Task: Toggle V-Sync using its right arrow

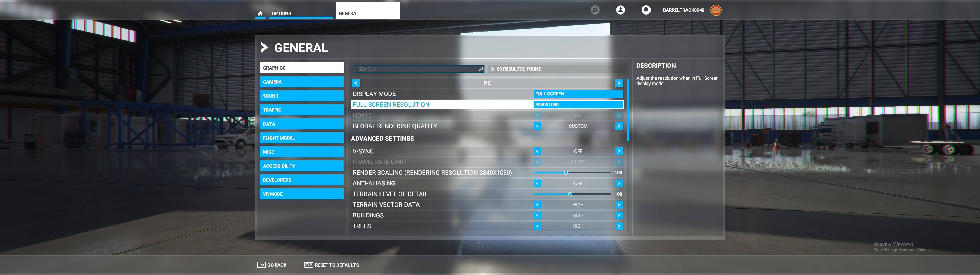Action: 619,151
